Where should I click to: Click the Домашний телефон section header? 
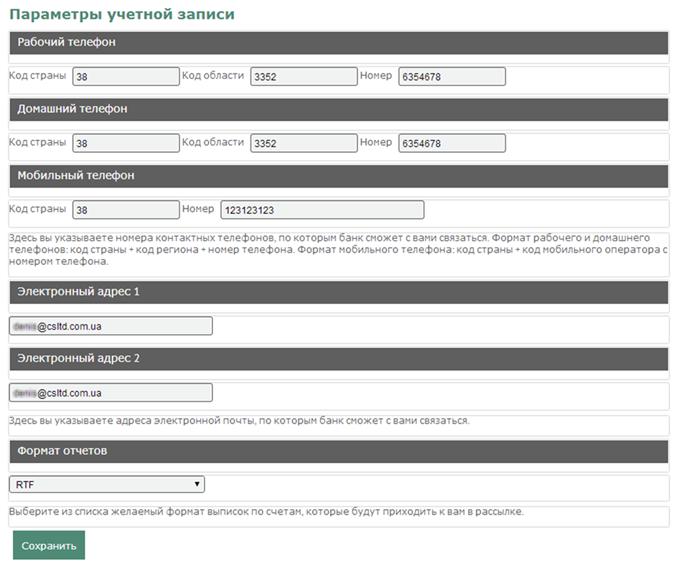[x=339, y=109]
